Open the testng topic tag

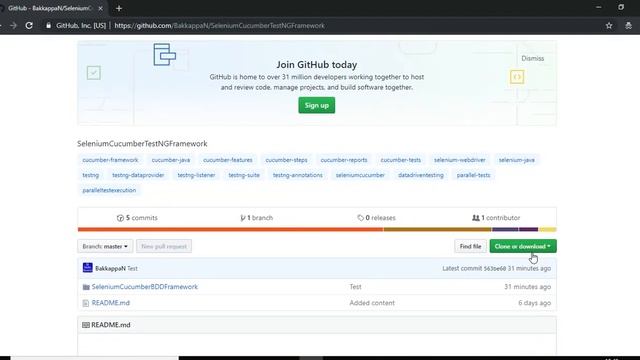click(91, 175)
